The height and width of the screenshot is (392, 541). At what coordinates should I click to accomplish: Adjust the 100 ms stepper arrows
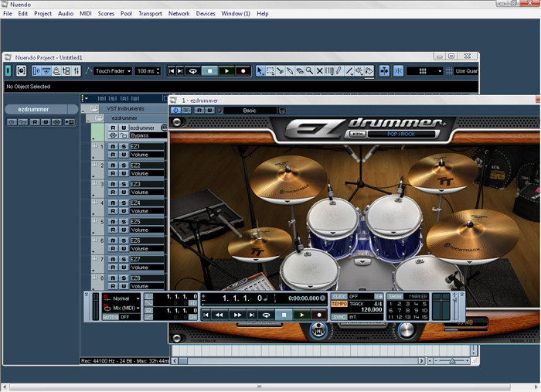pyautogui.click(x=158, y=71)
